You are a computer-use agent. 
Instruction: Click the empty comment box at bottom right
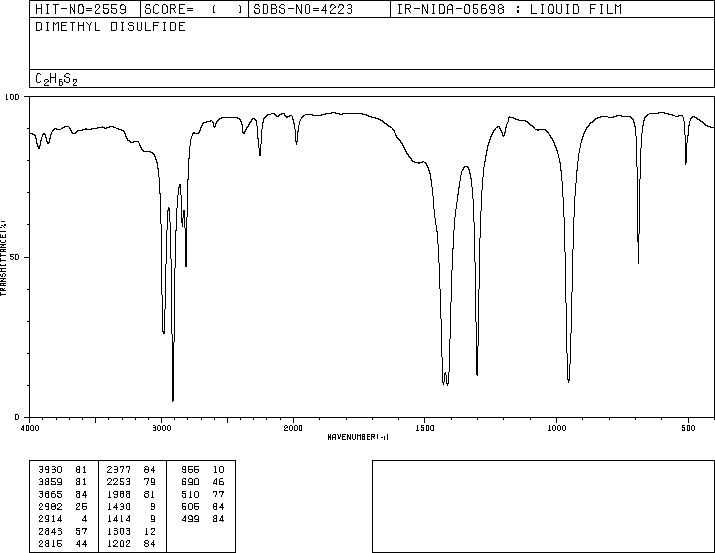[543, 506]
